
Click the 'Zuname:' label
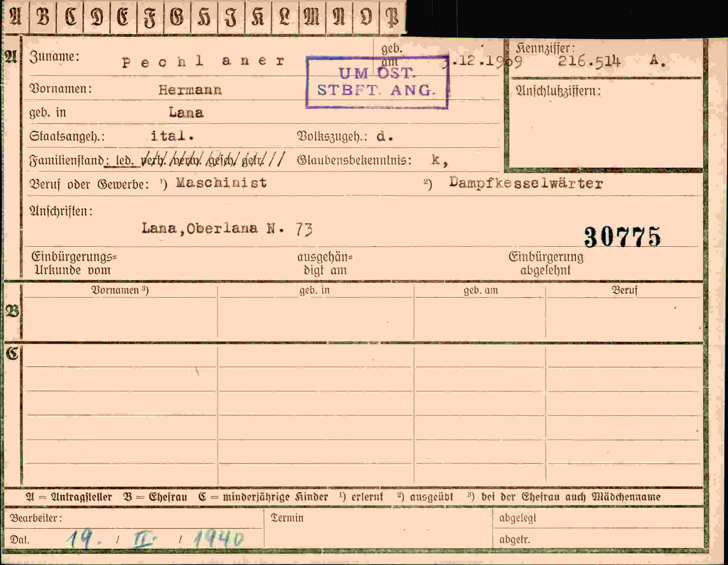coord(55,57)
